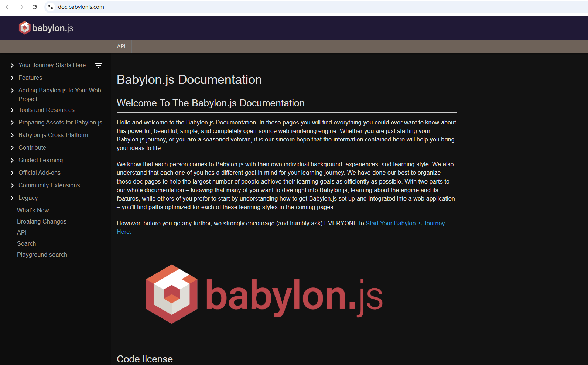Open the Legacy section
The width and height of the screenshot is (588, 365).
[28, 198]
